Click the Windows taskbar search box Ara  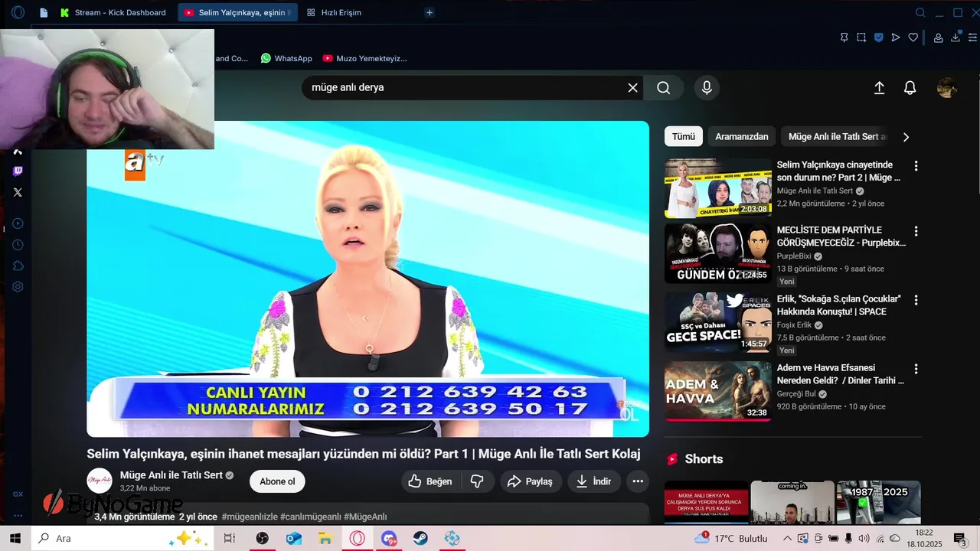pyautogui.click(x=121, y=538)
